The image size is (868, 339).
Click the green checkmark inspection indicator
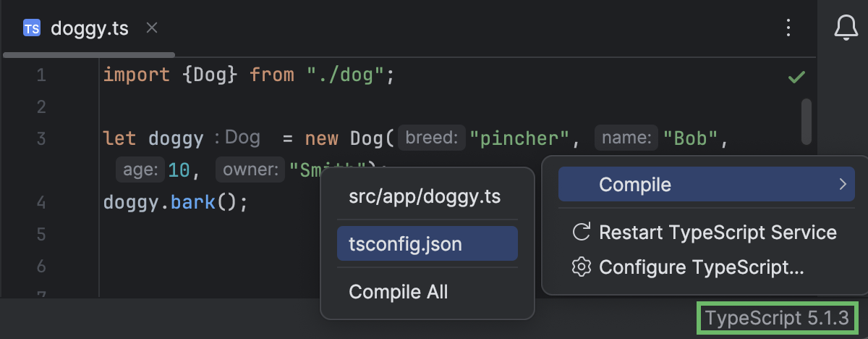click(796, 76)
